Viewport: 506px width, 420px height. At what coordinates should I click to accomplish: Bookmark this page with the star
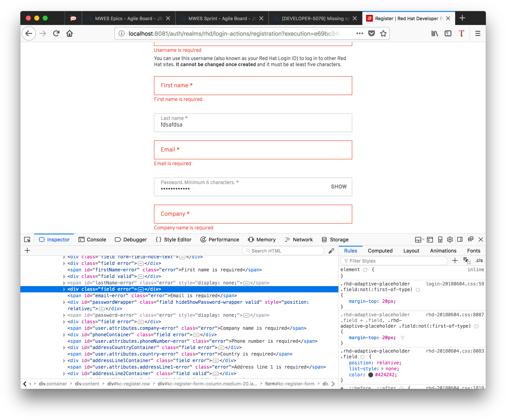click(x=383, y=33)
